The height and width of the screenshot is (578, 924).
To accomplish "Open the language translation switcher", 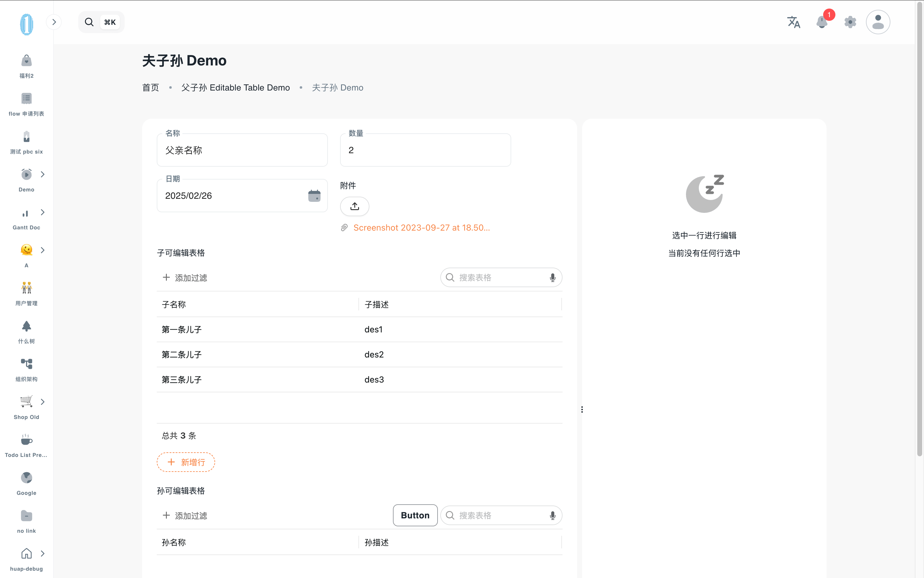I will click(x=794, y=22).
